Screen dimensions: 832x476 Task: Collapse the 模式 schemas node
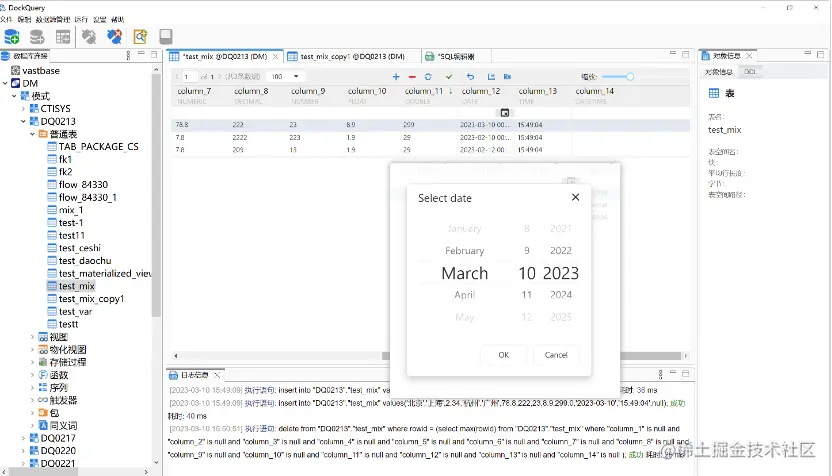tap(14, 96)
